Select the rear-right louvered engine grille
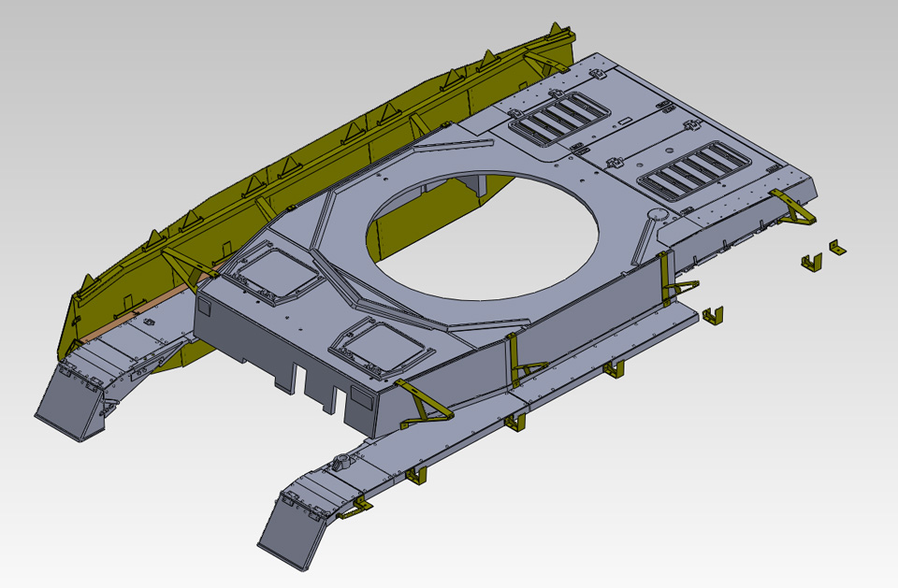898x588 pixels. coord(691,169)
